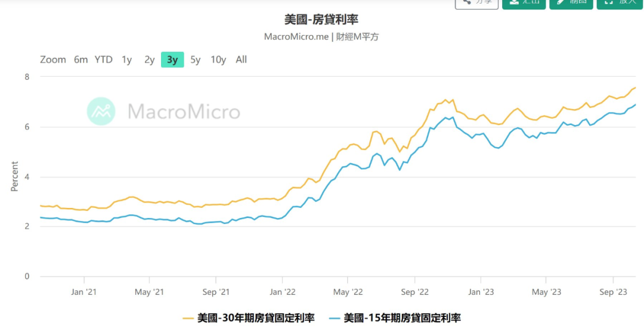Viewport: 644px width, 336px height.
Task: Click the yellow 30-year legend line swatch
Action: pos(188,318)
